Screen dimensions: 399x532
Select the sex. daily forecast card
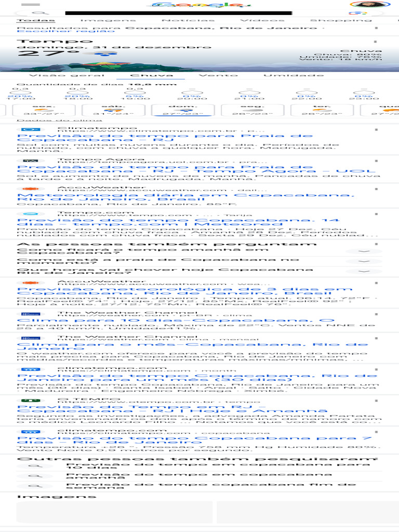(x=44, y=110)
